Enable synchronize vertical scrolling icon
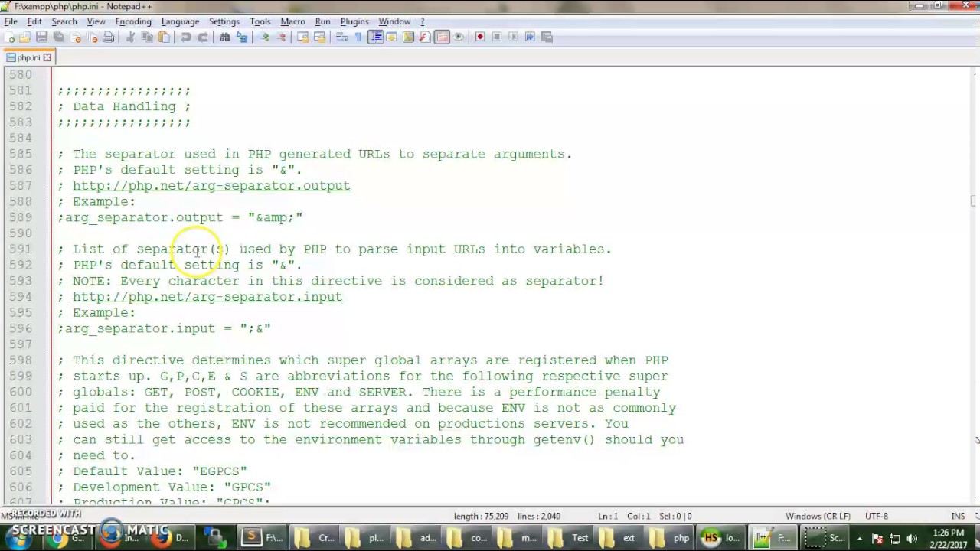The height and width of the screenshot is (551, 980). click(x=303, y=37)
